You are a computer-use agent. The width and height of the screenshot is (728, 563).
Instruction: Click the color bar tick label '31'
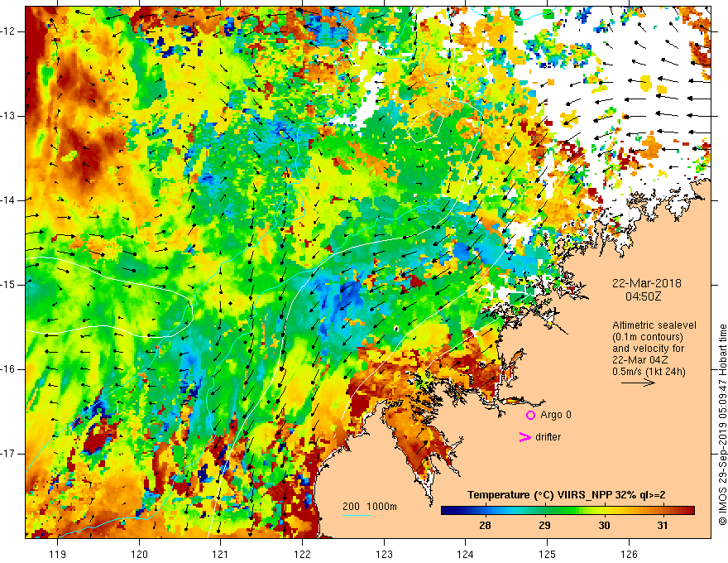pyautogui.click(x=663, y=526)
